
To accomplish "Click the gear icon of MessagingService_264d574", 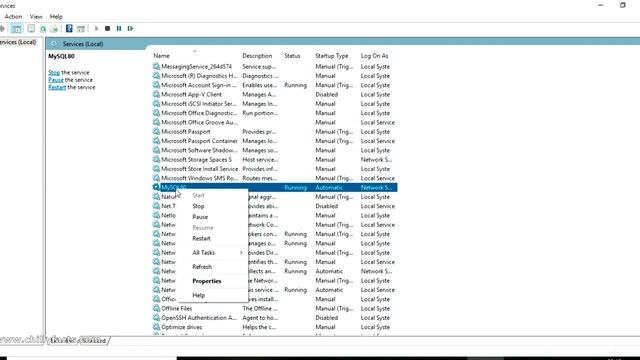I will 156,66.
